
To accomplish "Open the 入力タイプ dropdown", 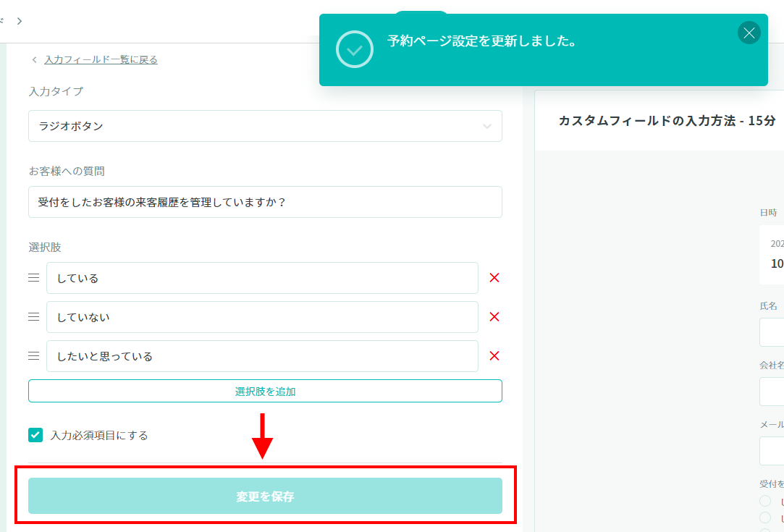I will pyautogui.click(x=265, y=126).
